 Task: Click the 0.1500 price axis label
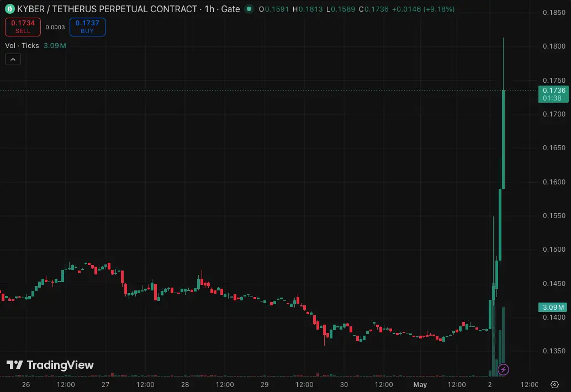click(x=554, y=250)
